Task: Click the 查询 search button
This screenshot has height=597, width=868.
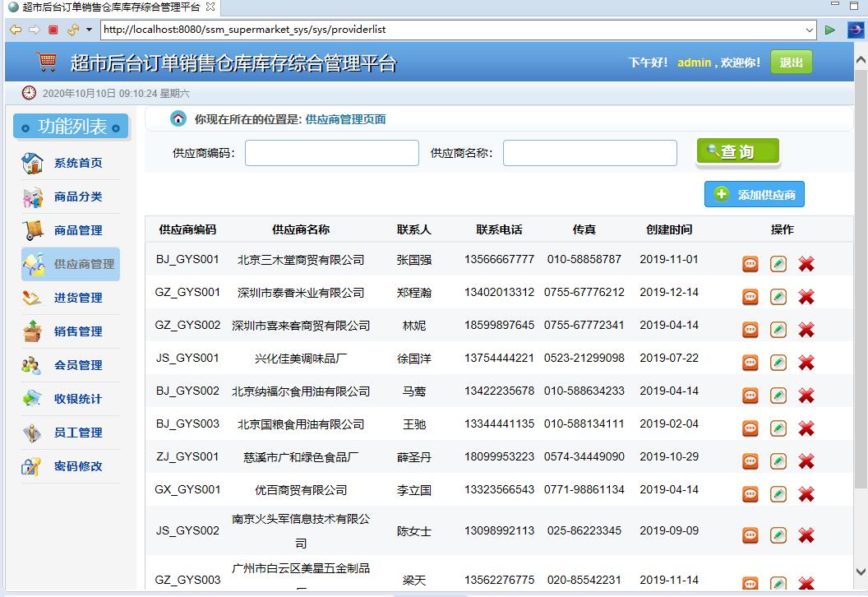Action: coord(737,151)
